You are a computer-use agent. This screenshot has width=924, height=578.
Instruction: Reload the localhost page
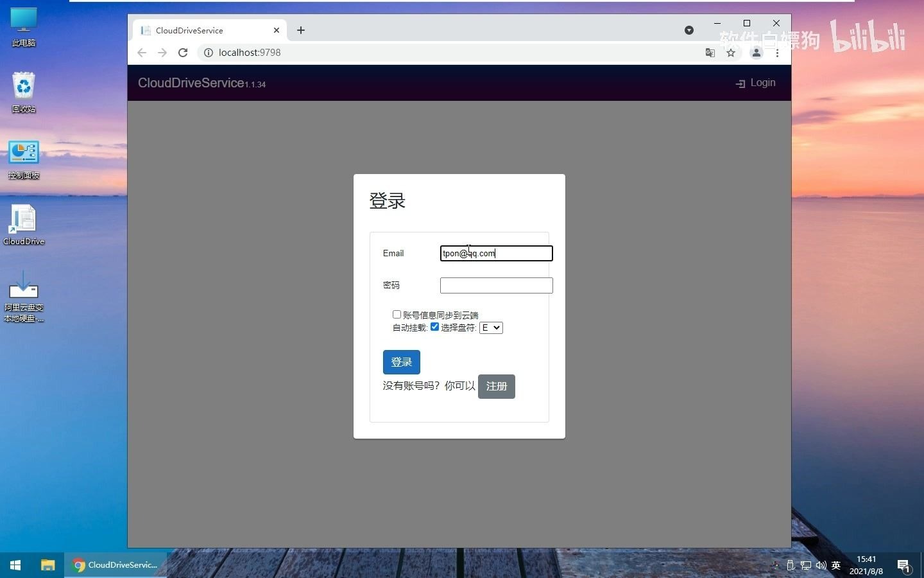183,53
